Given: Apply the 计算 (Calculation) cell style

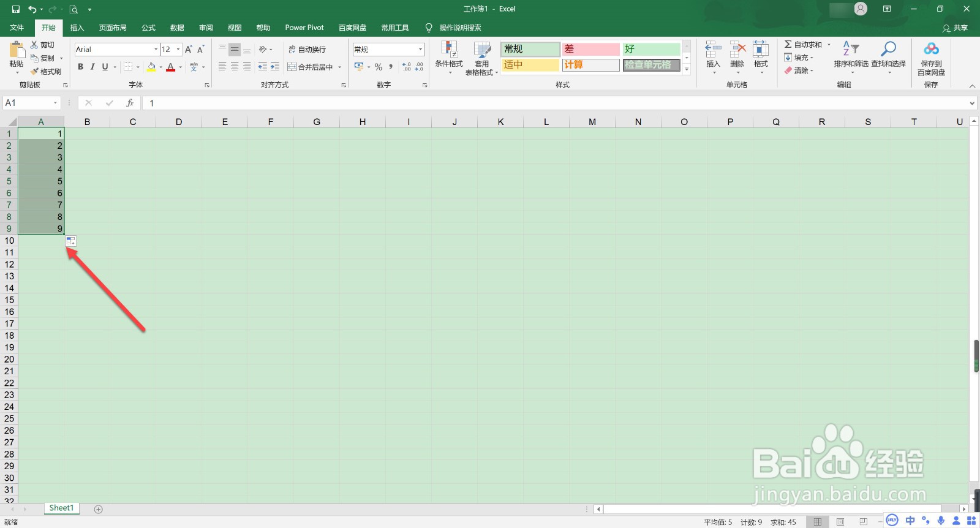Looking at the screenshot, I should click(x=591, y=65).
